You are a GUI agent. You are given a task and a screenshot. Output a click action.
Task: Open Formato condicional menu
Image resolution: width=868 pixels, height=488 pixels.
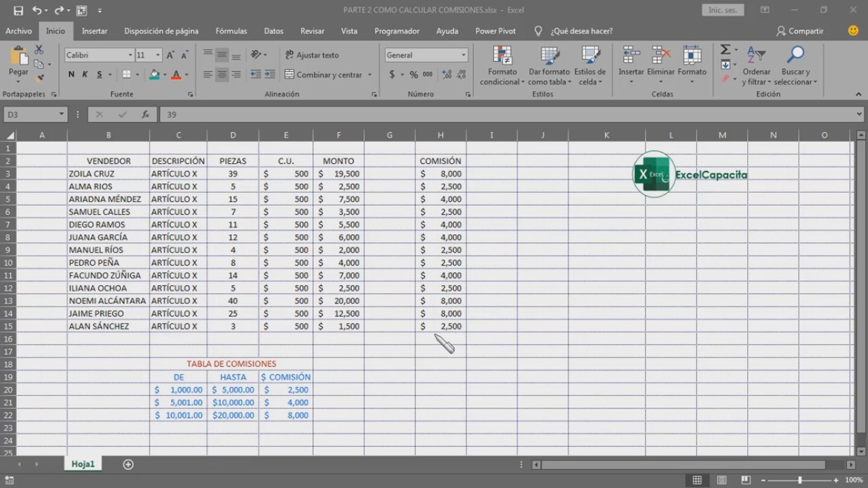[x=502, y=66]
